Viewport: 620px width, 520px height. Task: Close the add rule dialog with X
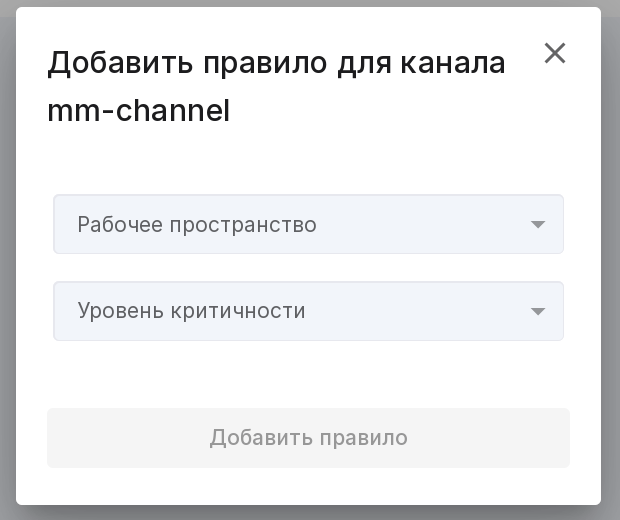[x=555, y=53]
